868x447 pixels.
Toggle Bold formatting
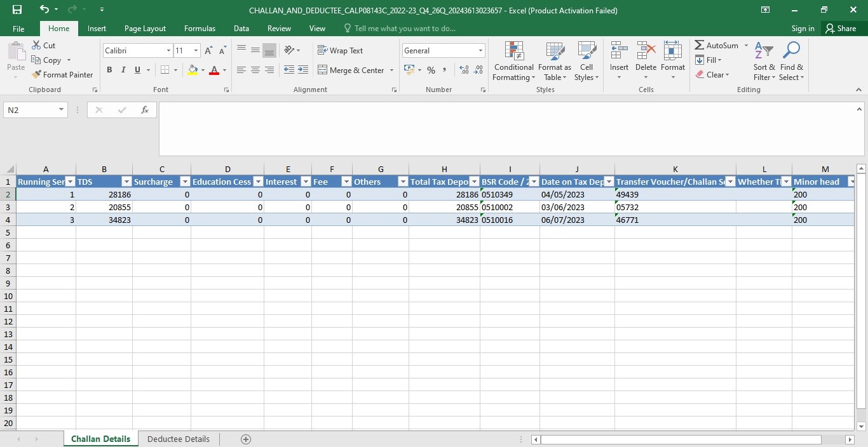(x=109, y=70)
